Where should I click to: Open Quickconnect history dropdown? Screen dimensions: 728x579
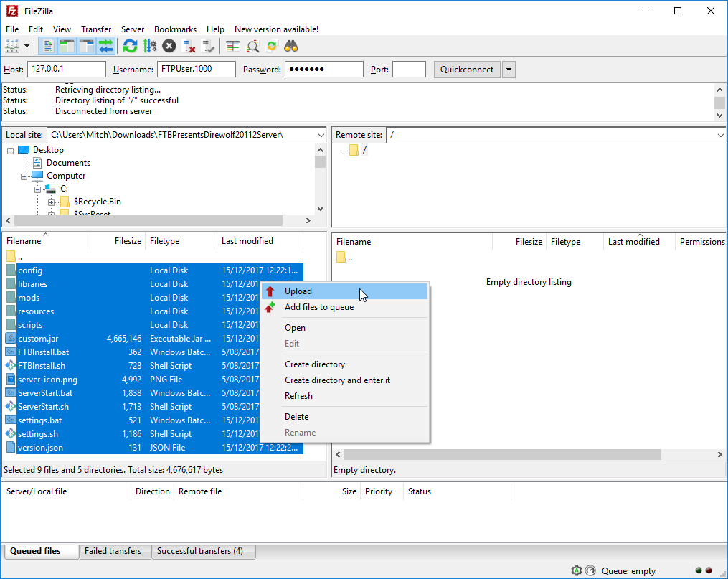(509, 70)
